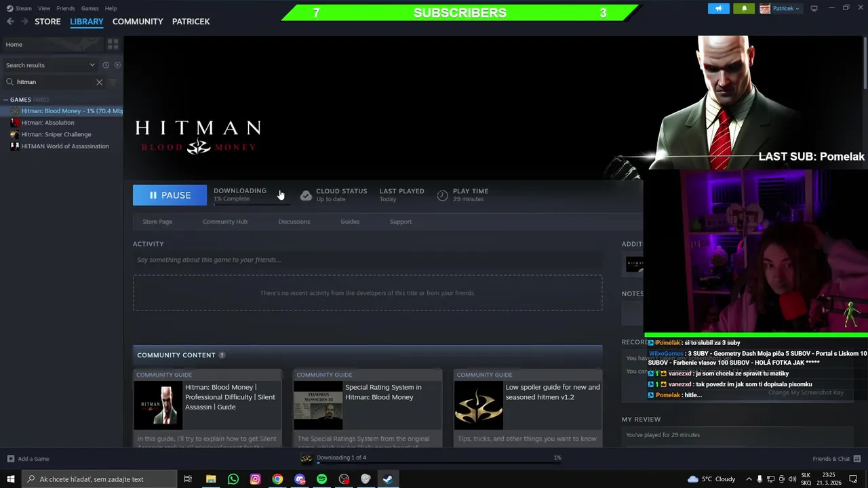
Task: Click the Steam logo icon in menu bar
Action: coord(9,8)
